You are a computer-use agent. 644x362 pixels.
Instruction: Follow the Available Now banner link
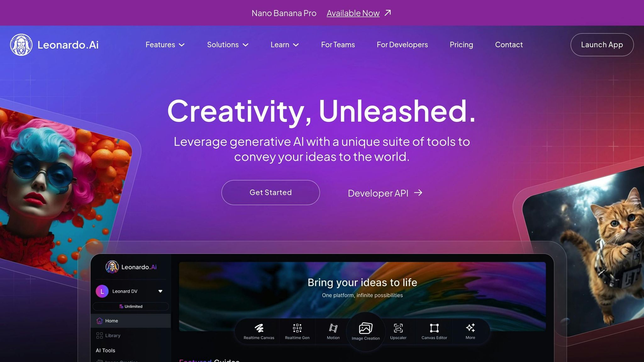click(x=353, y=13)
